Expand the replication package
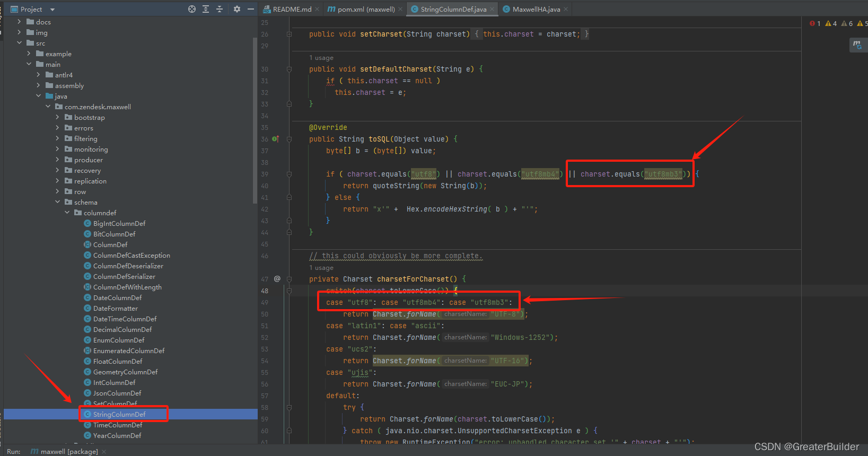This screenshot has width=868, height=456. (58, 181)
